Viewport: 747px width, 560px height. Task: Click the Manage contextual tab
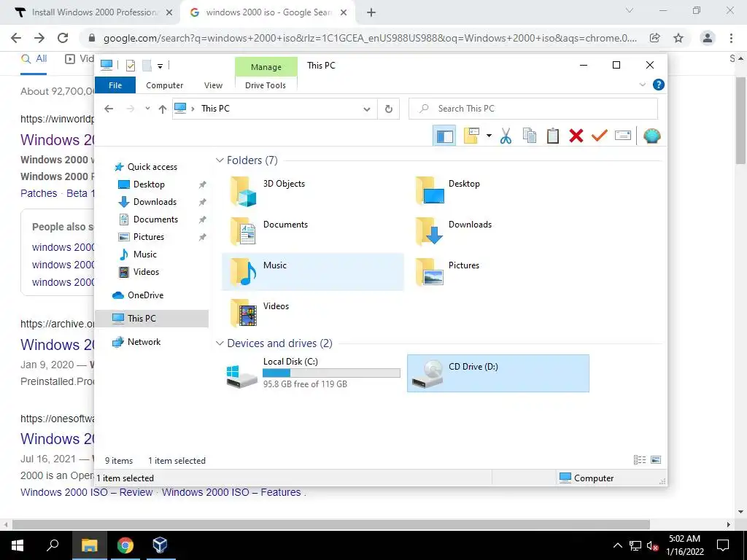pyautogui.click(x=266, y=67)
